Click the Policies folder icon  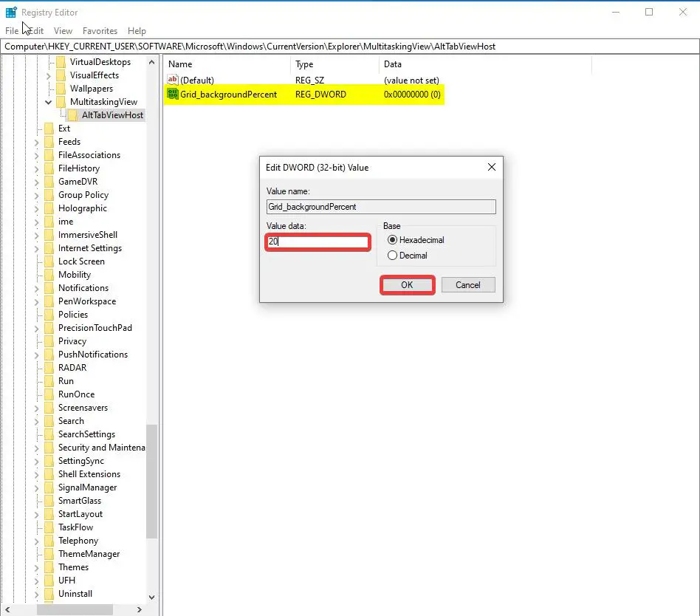pos(49,315)
